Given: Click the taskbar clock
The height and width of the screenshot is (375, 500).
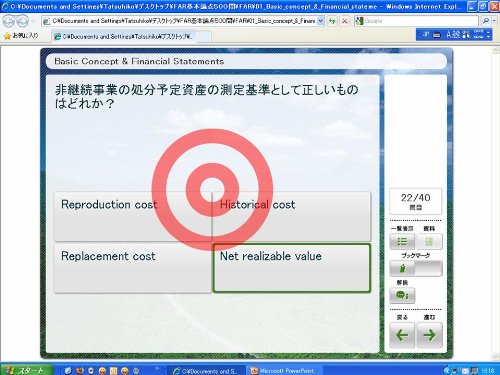Looking at the screenshot, I should pos(488,370).
